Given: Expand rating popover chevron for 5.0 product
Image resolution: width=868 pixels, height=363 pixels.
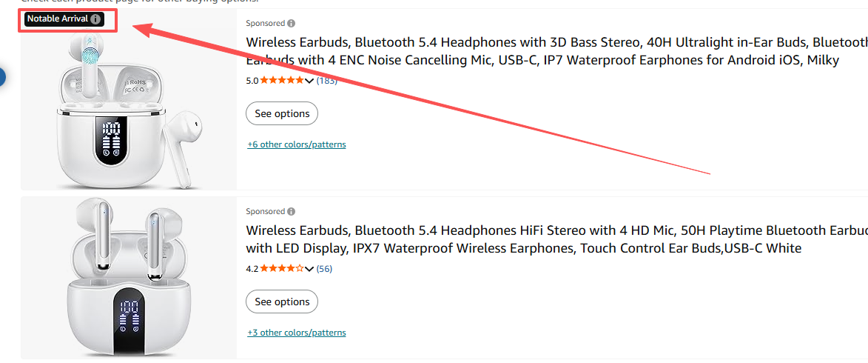Looking at the screenshot, I should coord(309,81).
